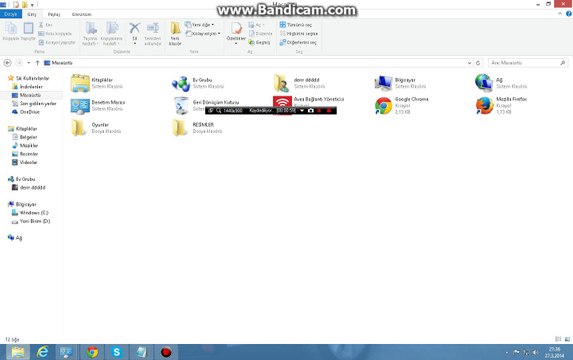Open Denetim Masası control panel item

pos(98,105)
